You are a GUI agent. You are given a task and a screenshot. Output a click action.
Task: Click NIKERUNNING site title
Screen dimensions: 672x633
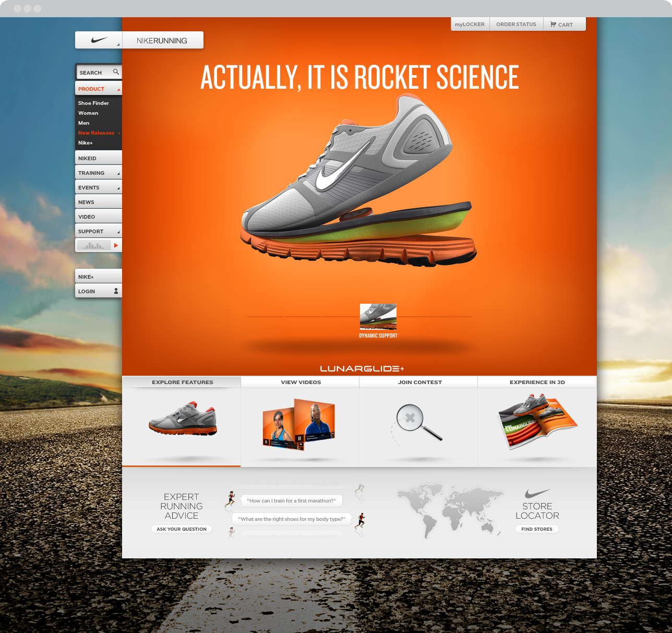click(162, 41)
